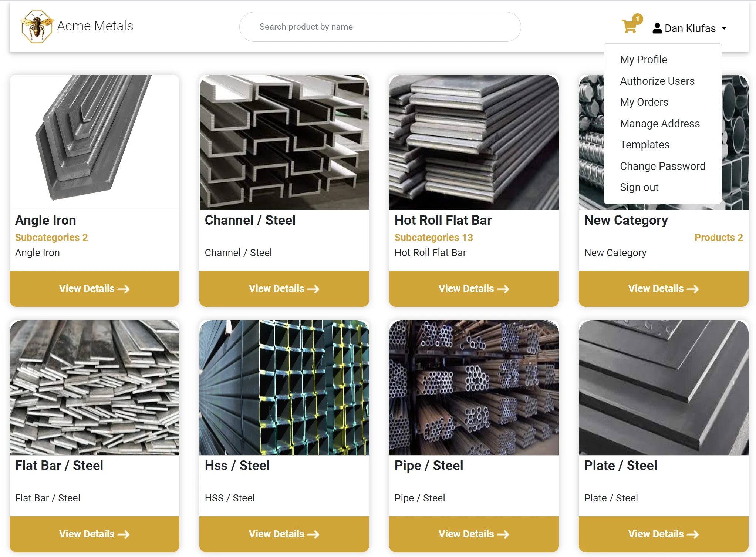
Task: Click the user profile silhouette icon
Action: (657, 28)
